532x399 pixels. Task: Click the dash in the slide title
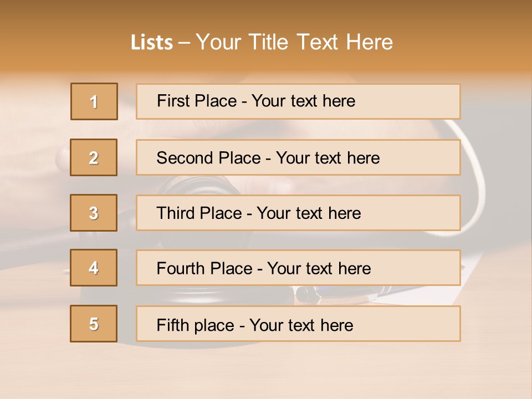[185, 43]
